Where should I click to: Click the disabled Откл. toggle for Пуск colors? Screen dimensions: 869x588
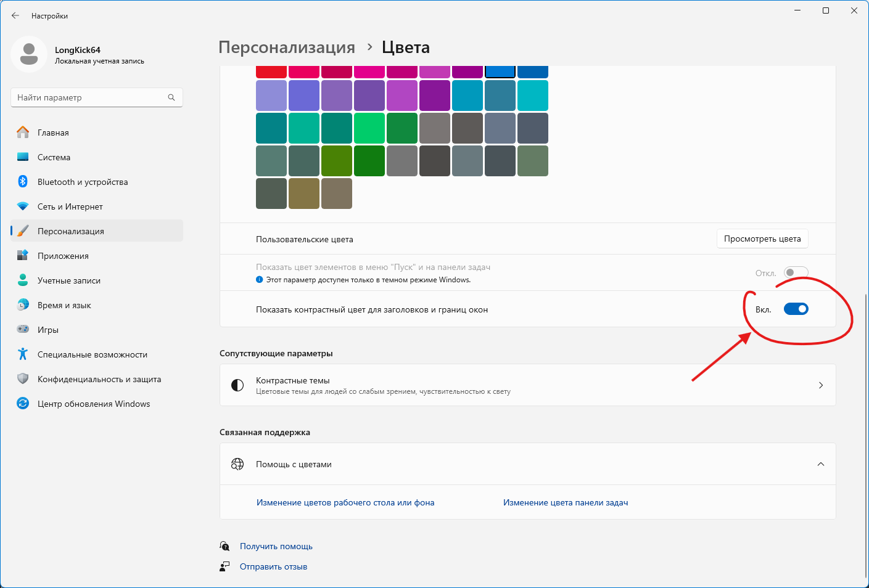796,272
